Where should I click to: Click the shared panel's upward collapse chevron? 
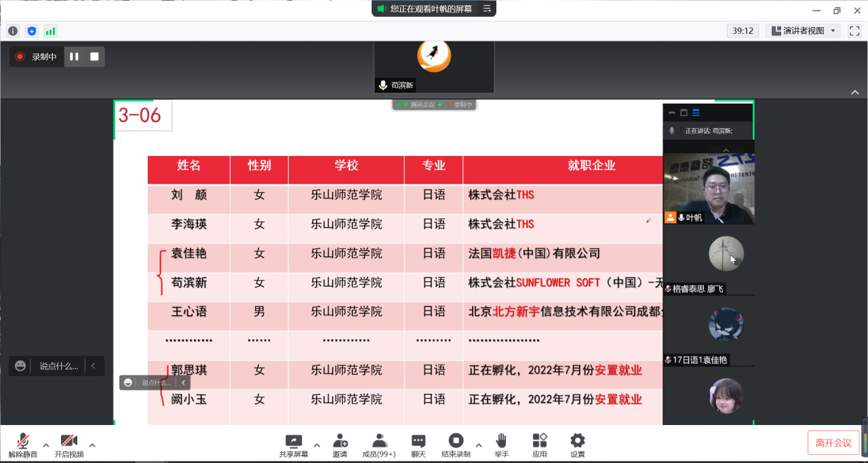pos(726,150)
